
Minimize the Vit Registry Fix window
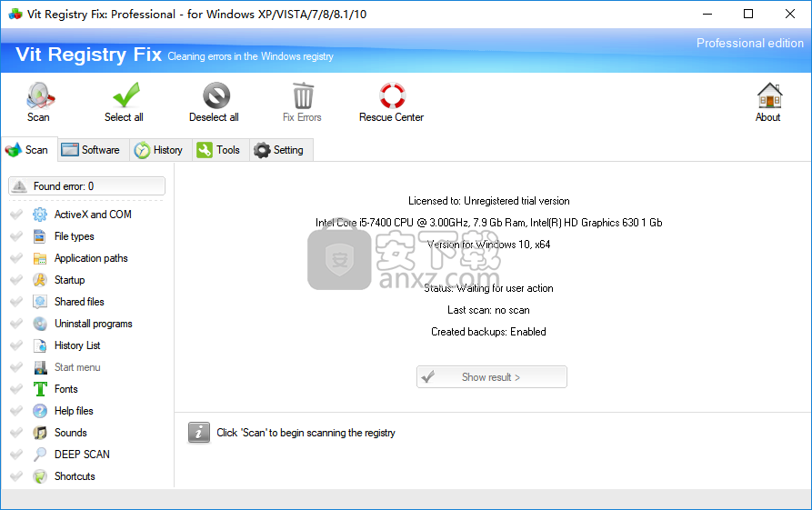[x=707, y=14]
